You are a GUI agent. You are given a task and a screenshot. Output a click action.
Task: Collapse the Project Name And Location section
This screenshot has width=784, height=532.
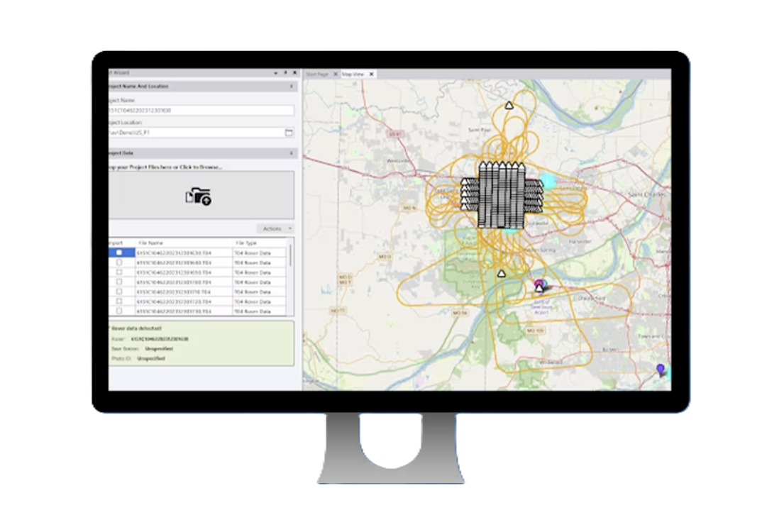click(x=291, y=87)
